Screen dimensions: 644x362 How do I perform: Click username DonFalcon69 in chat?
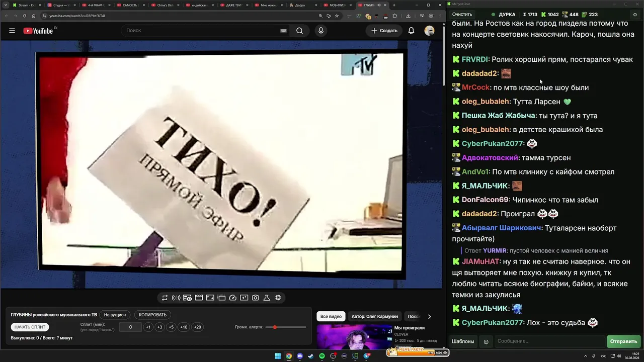coord(486,200)
